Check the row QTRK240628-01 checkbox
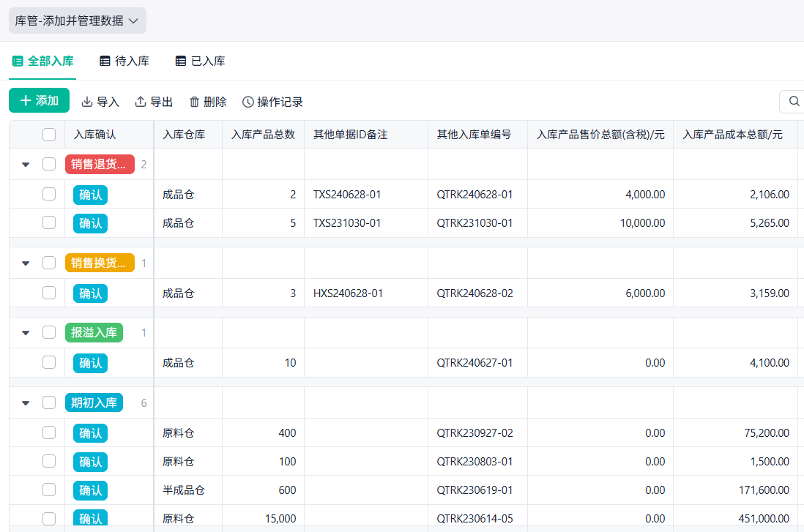Viewport: 804px width, 532px height. pos(49,194)
